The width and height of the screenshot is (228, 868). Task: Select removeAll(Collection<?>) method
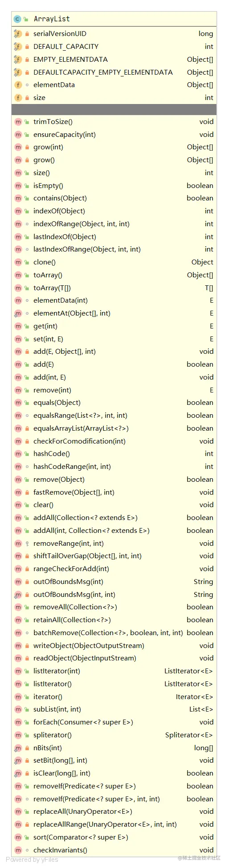click(75, 607)
